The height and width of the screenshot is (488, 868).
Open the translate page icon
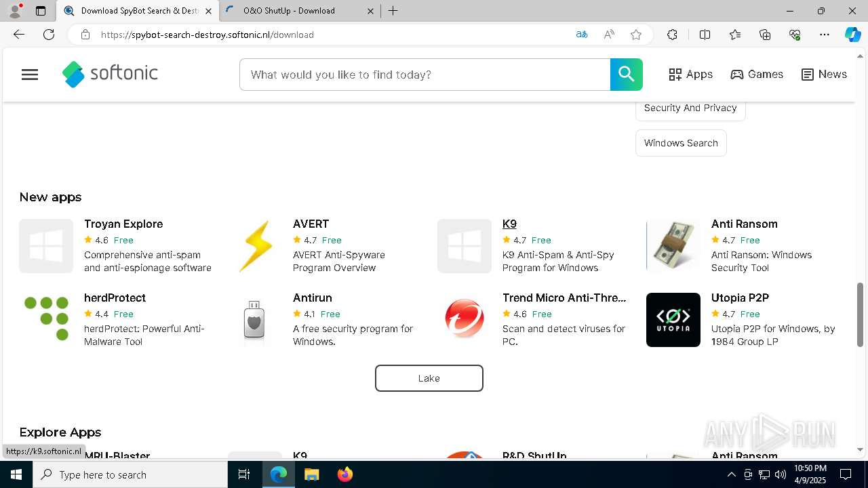coord(581,35)
